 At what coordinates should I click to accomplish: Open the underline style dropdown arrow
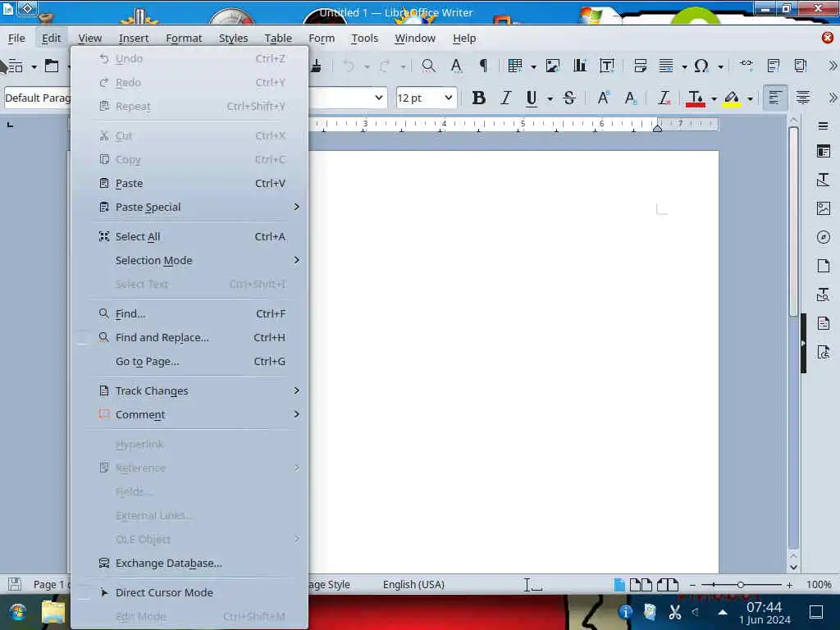(550, 99)
